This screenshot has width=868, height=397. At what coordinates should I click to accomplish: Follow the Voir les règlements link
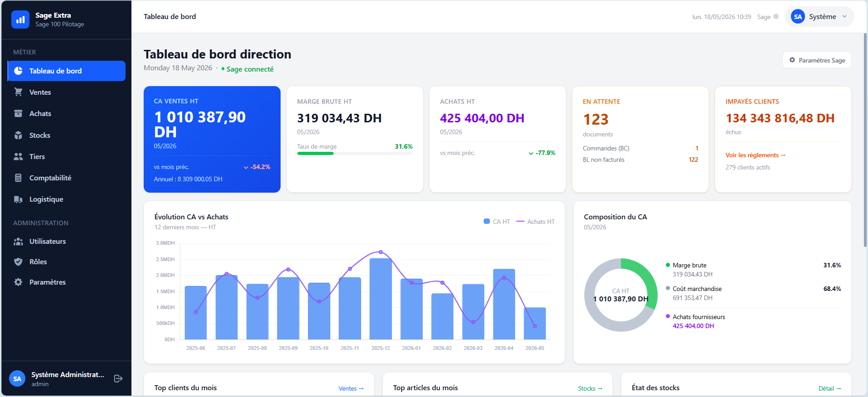coord(755,155)
